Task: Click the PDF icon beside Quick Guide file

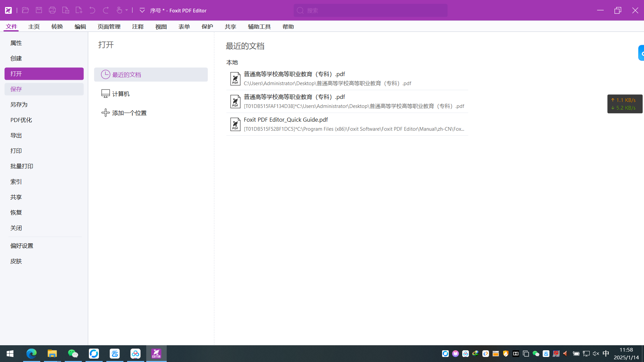Action: click(x=235, y=124)
